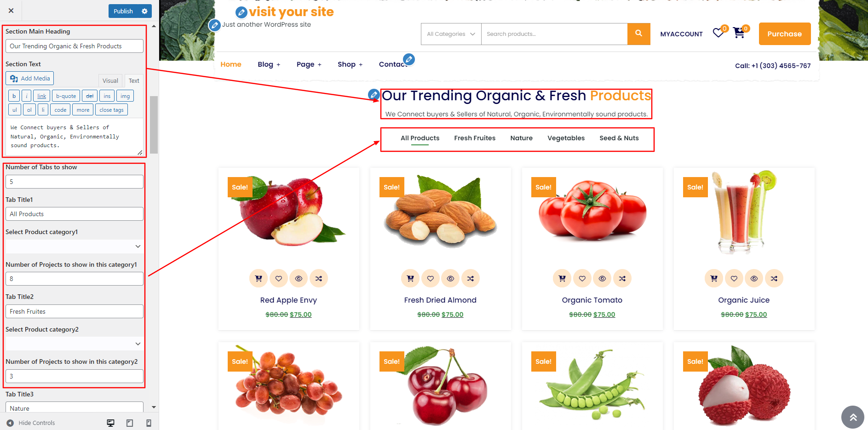Quick view Red Apple Envy eye icon

[299, 278]
